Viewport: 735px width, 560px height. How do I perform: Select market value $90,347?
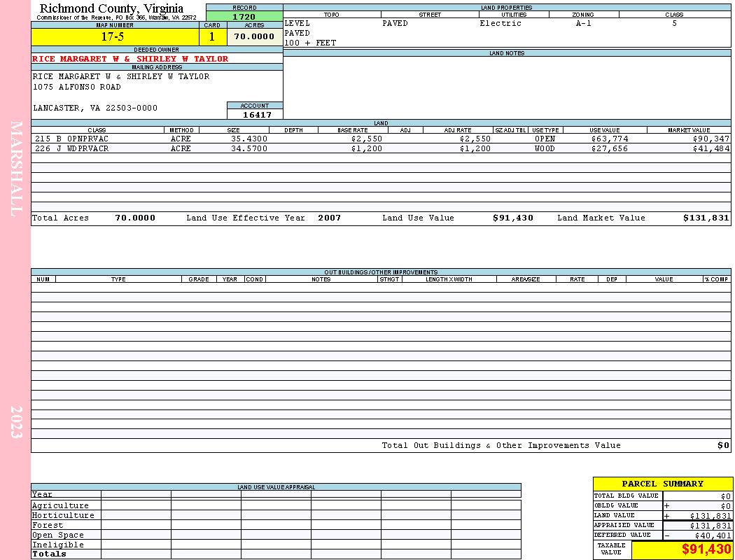click(x=711, y=139)
